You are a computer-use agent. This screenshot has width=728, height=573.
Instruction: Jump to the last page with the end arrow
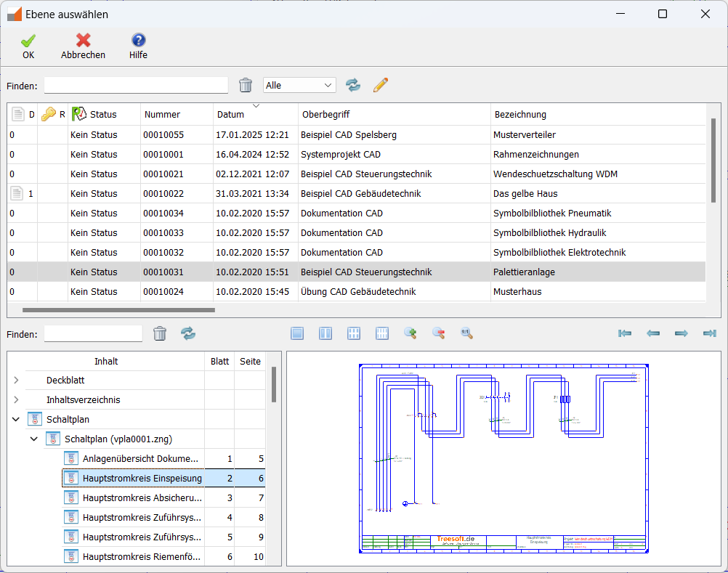click(x=709, y=333)
